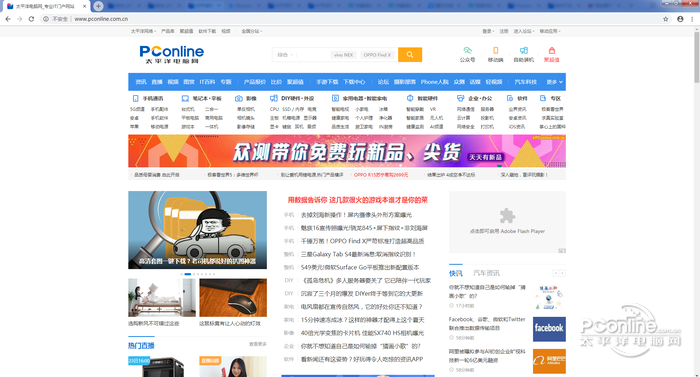Click the mouse product thumbnail
Viewport: 700px width, 377px height.
(x=233, y=297)
